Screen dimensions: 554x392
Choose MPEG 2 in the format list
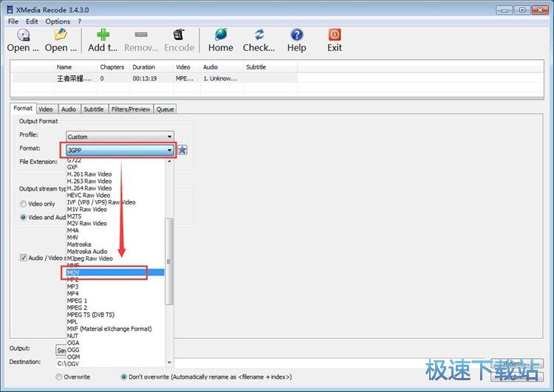(115, 308)
